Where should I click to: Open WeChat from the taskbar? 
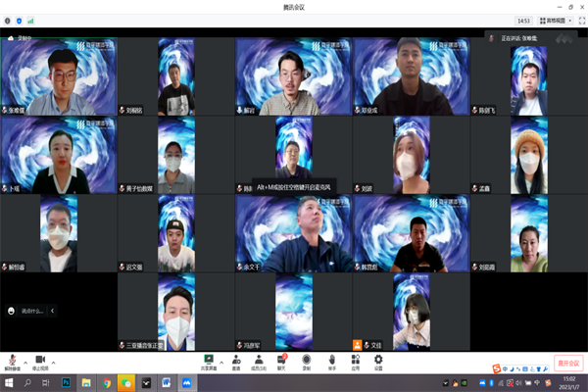point(126,383)
